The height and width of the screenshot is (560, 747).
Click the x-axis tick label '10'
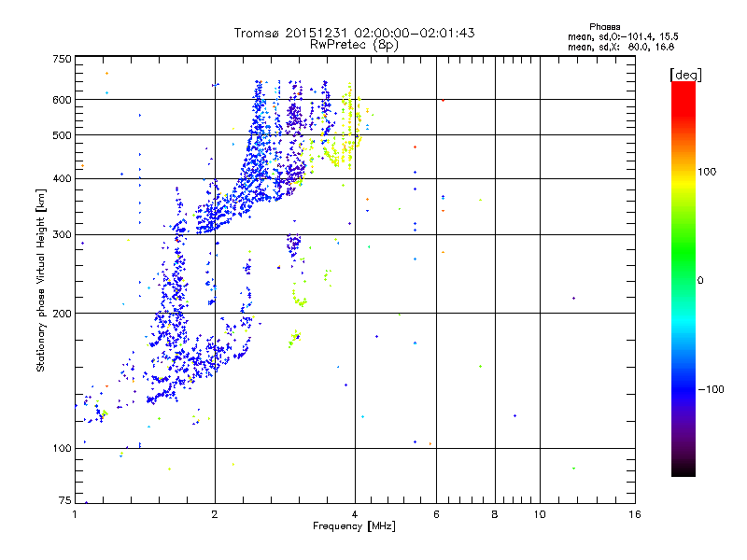(x=540, y=514)
